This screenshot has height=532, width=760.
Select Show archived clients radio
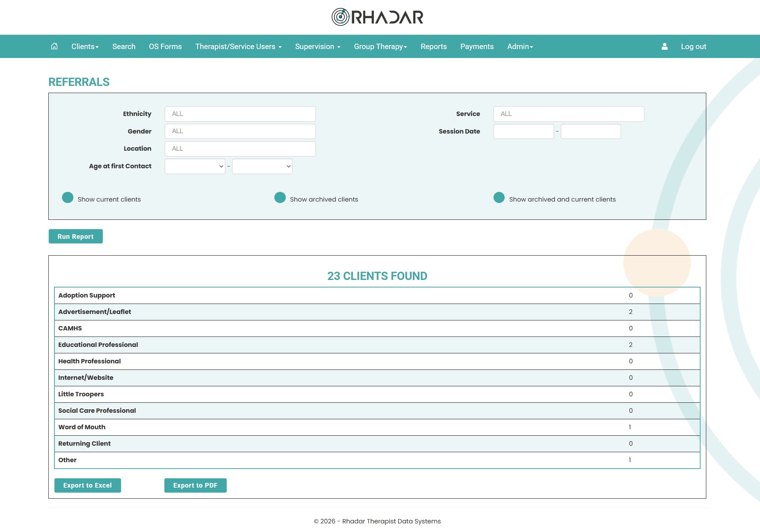tap(280, 198)
